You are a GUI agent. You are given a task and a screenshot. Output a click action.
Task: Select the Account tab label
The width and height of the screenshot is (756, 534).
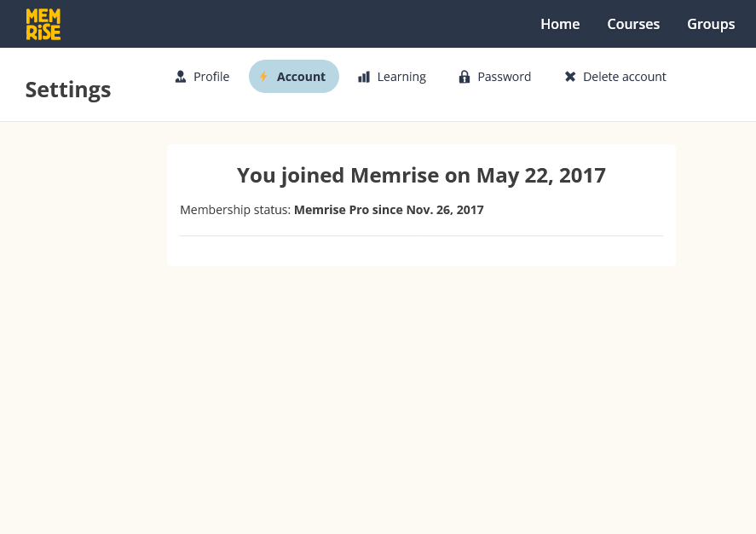(301, 77)
